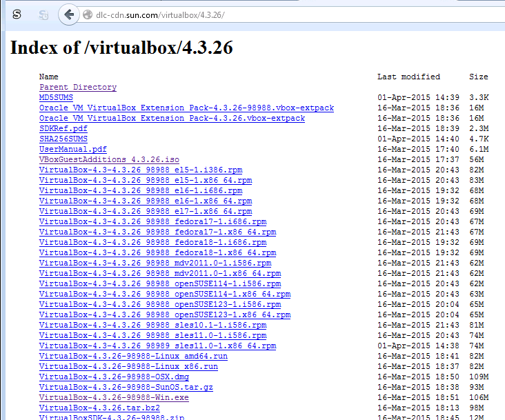Viewport: 505px width, 420px height.
Task: Click the S-shaped browser icon
Action: tap(17, 14)
